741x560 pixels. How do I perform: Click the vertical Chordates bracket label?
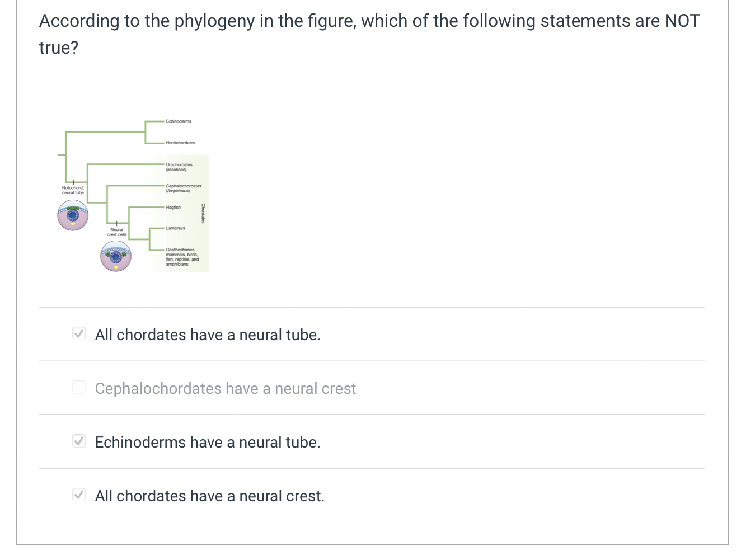(203, 213)
